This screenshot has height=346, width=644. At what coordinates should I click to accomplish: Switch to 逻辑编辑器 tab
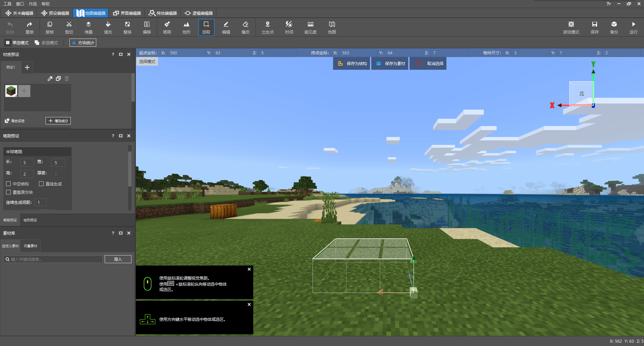point(199,13)
